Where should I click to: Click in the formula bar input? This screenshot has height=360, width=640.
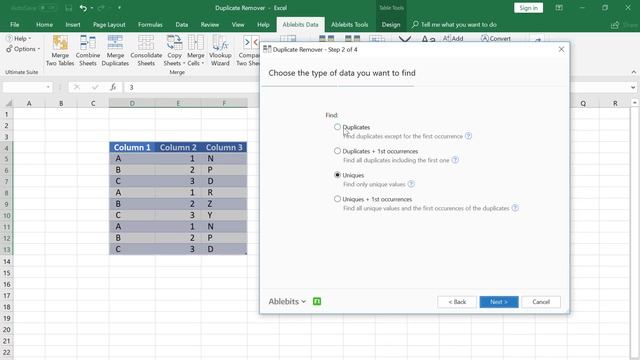pos(192,87)
